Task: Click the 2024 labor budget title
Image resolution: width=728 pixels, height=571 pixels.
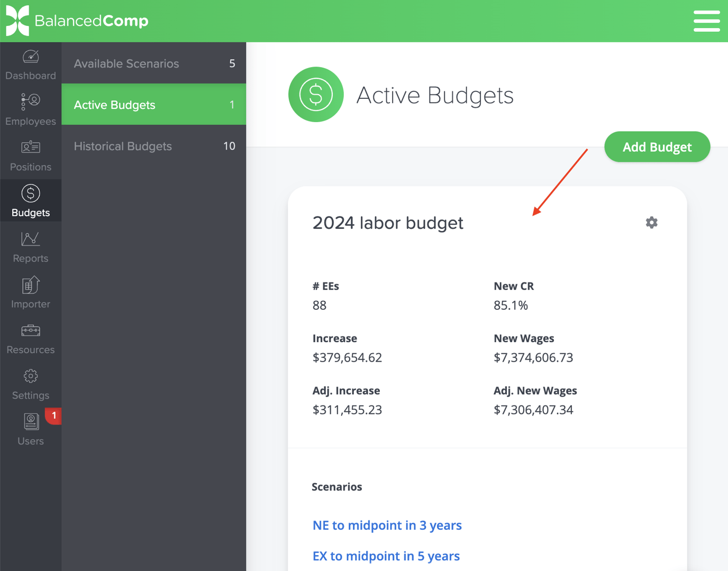Action: point(388,223)
